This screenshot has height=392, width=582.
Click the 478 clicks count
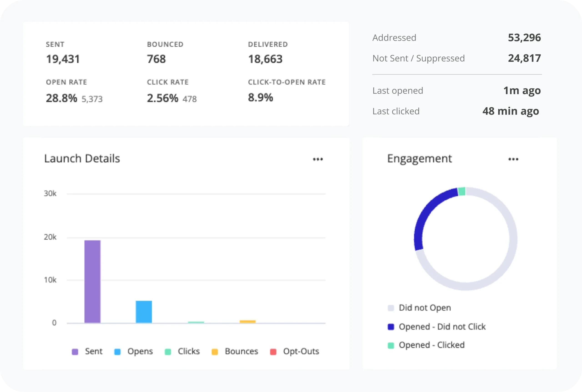point(190,99)
